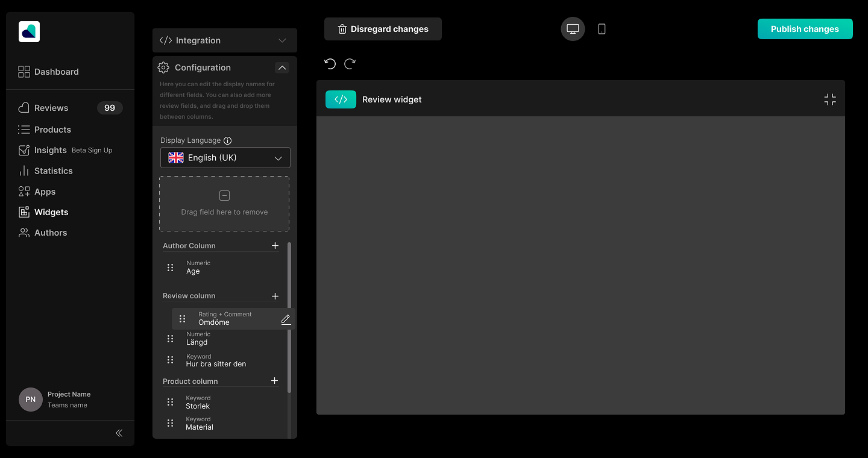
Task: Open the Statistics page
Action: click(45, 171)
